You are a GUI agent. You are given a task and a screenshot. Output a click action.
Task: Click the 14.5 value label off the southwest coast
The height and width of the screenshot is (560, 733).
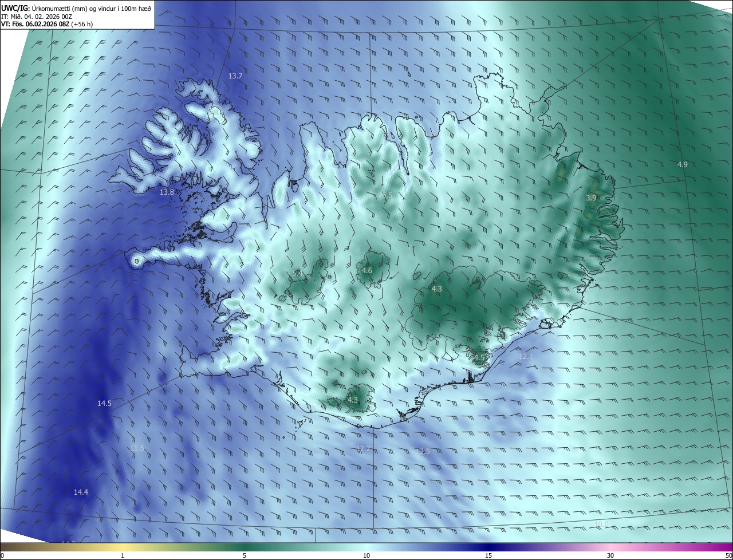click(104, 403)
